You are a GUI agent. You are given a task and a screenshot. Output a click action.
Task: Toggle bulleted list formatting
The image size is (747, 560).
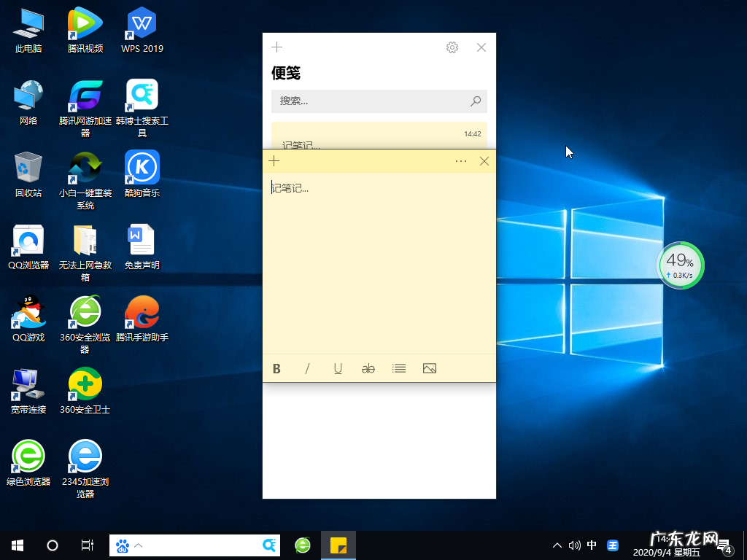399,368
